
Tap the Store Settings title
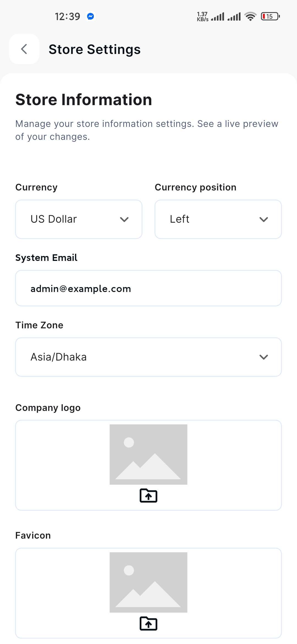[x=95, y=50]
